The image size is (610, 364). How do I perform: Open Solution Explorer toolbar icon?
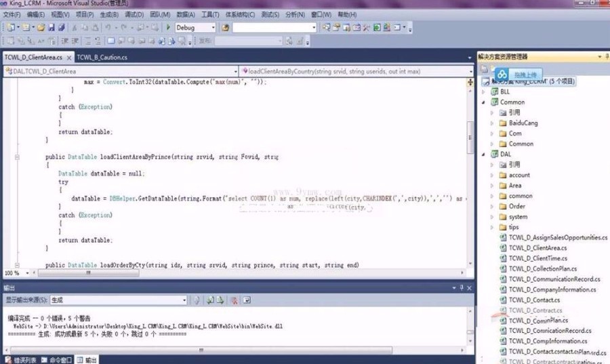coord(326,28)
